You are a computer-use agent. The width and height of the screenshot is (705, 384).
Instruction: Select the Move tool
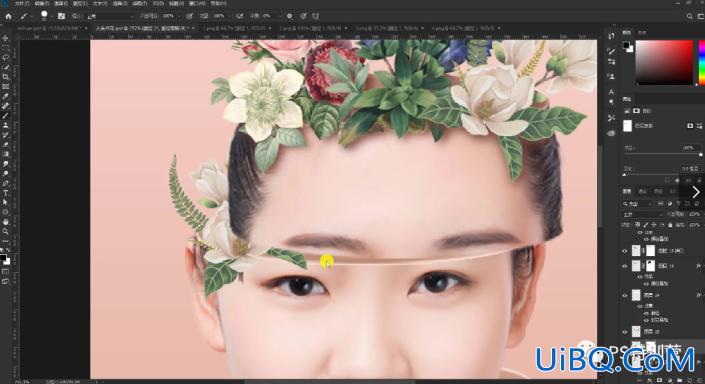(5, 38)
